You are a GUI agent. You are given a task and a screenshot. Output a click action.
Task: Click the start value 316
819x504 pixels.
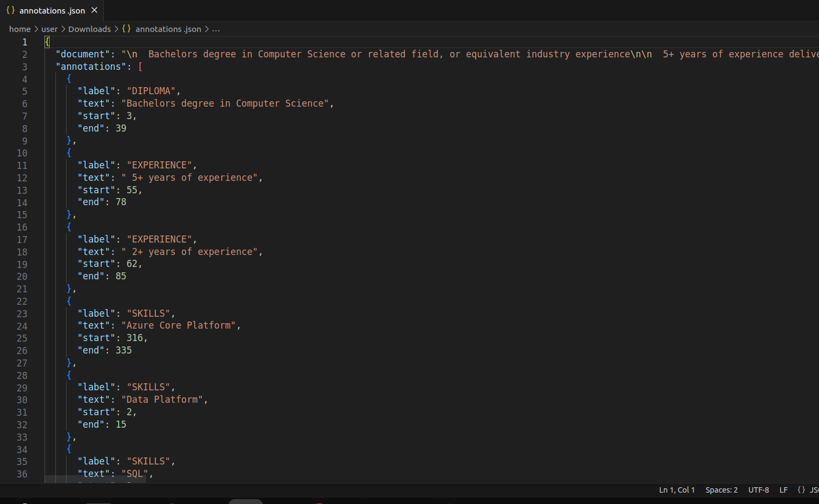(135, 338)
